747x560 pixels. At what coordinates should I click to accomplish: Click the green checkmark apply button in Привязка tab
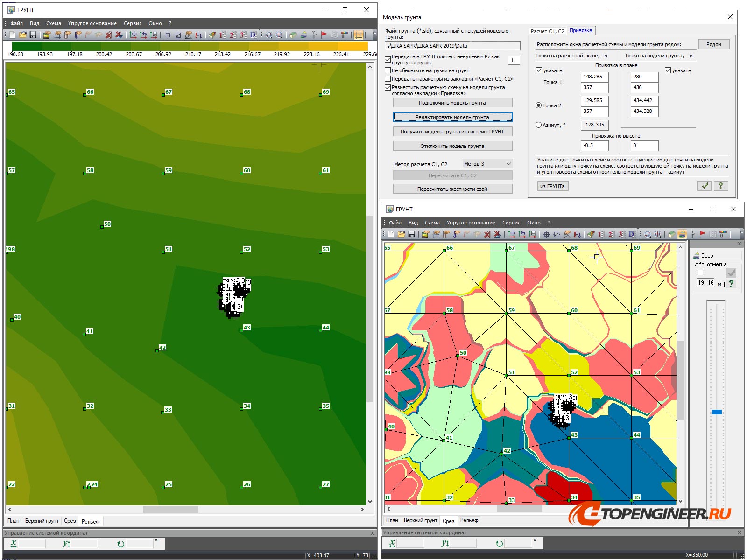[705, 186]
